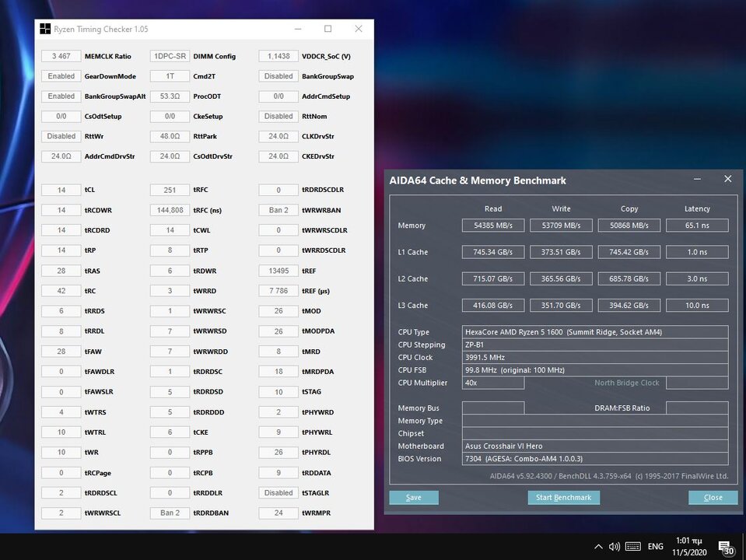Open the notification center with 30 alerts
Viewport: 746px width, 560px height.
tap(726, 548)
